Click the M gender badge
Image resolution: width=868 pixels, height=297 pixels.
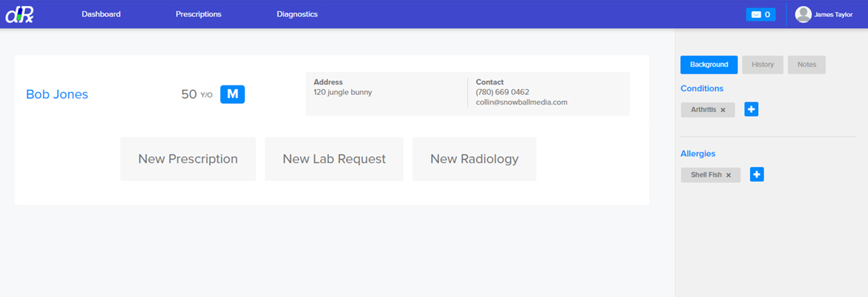[232, 94]
